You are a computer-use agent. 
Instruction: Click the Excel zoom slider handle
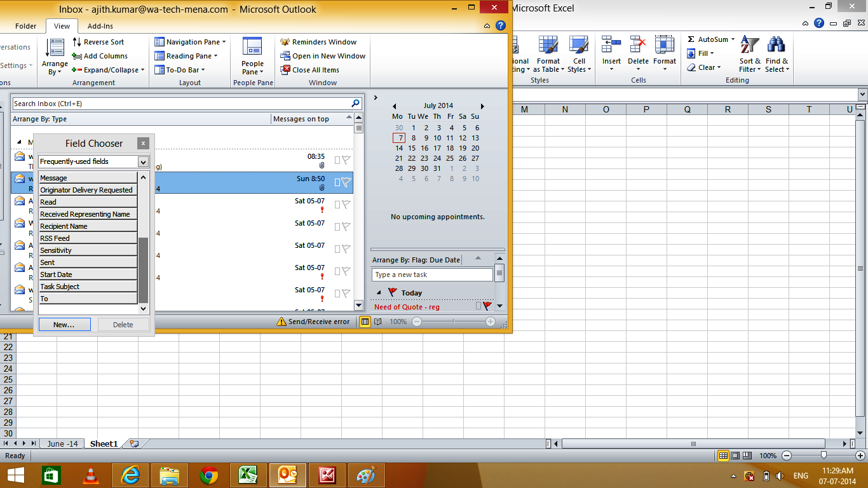pos(824,456)
